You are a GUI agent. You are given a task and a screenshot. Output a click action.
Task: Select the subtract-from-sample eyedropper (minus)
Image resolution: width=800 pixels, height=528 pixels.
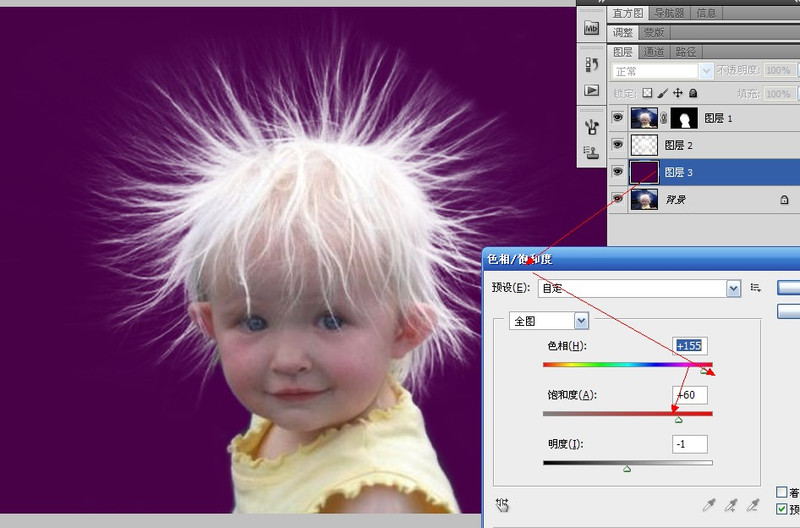[x=753, y=505]
